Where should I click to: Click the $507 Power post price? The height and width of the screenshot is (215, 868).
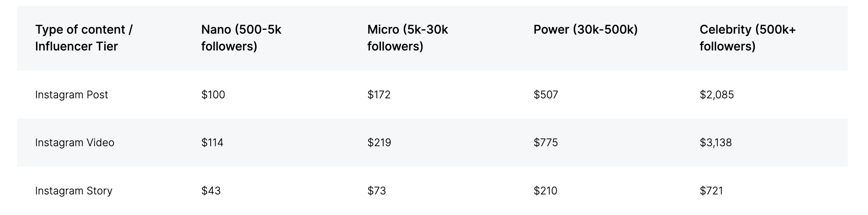coord(546,95)
